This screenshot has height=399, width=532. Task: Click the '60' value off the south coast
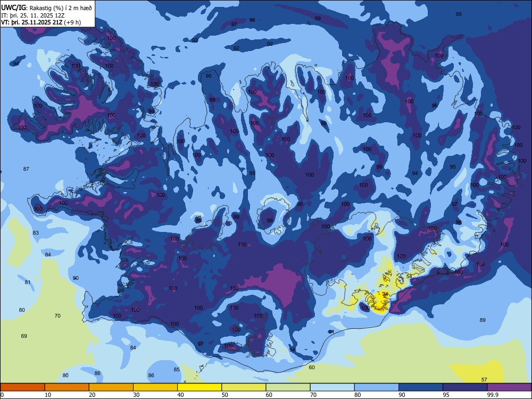click(312, 368)
